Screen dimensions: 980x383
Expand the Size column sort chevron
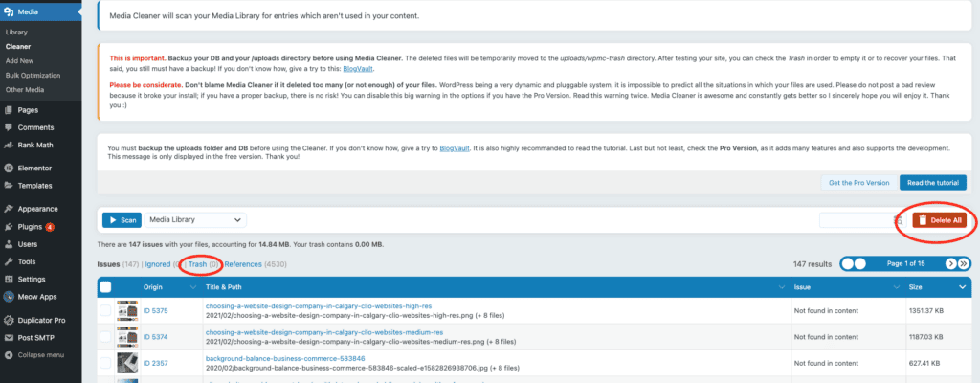pos(963,286)
